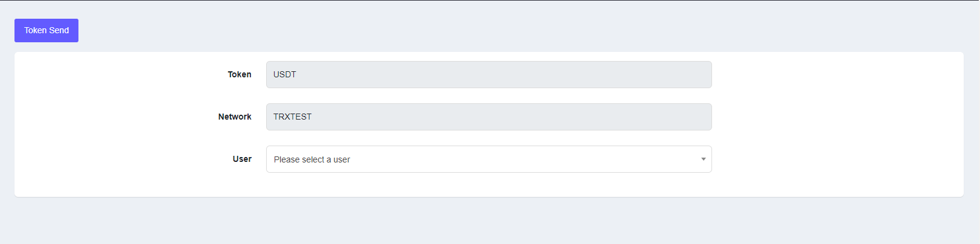Viewport: 980px width, 244px height.
Task: Click the Token field label
Action: (240, 74)
